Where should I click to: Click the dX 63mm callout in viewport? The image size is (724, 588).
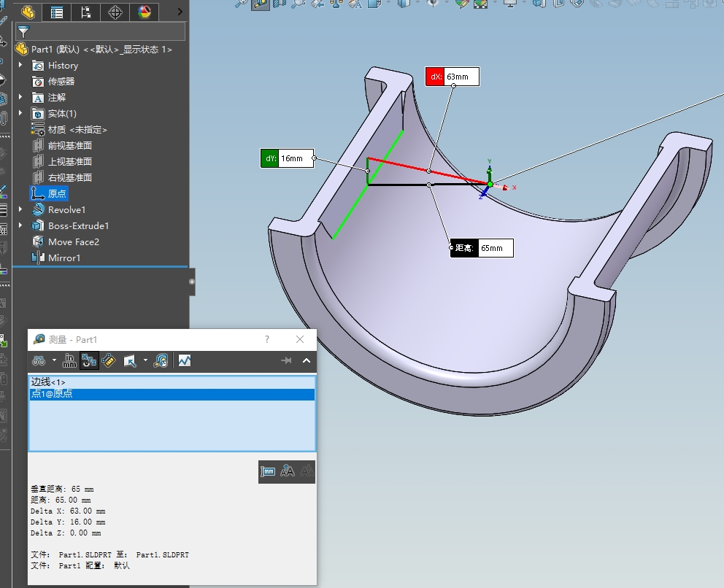452,77
